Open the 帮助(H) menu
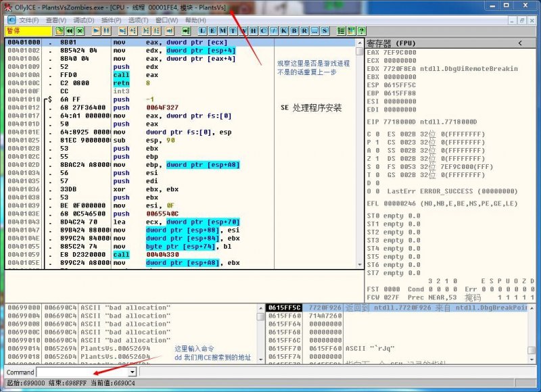 coord(195,20)
